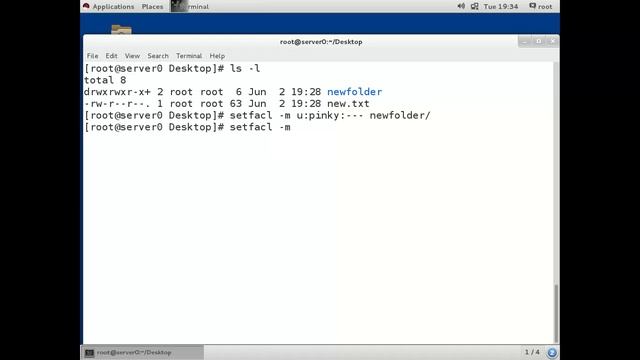Open the Help menu in Terminal
The image size is (640, 360).
coord(217,56)
